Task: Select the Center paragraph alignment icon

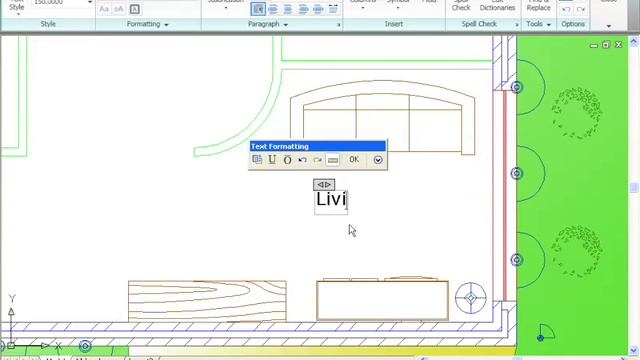Action: pyautogui.click(x=288, y=9)
